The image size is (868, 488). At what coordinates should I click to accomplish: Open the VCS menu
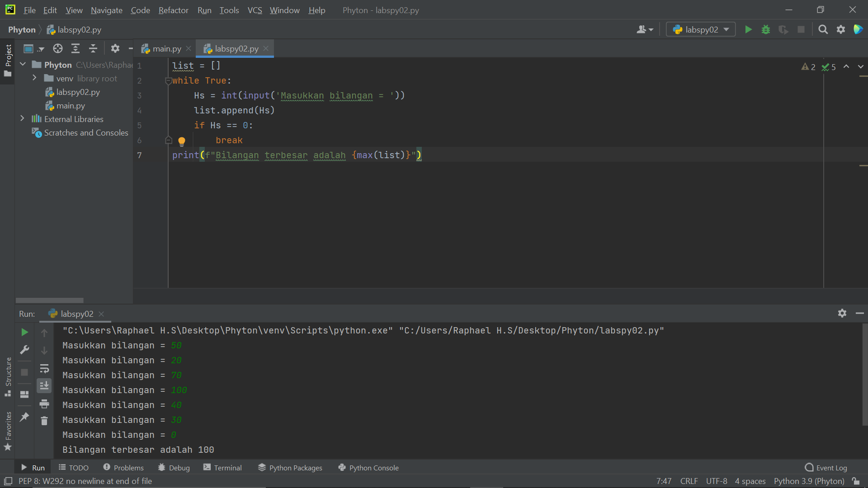(x=255, y=10)
